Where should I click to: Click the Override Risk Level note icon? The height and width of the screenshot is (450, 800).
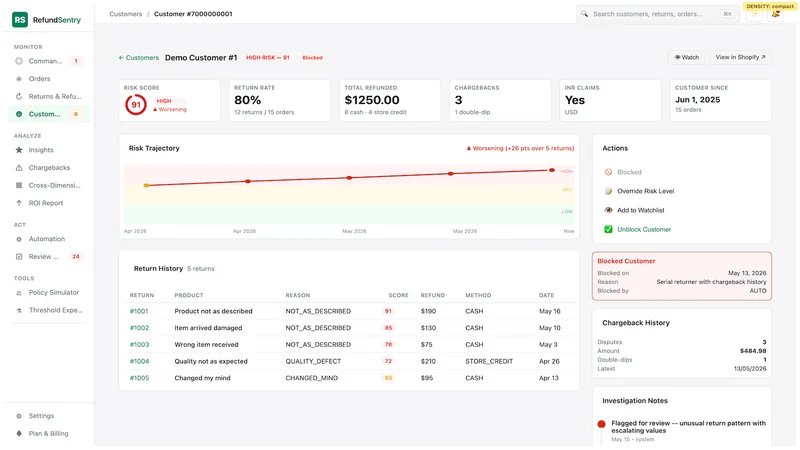point(608,191)
